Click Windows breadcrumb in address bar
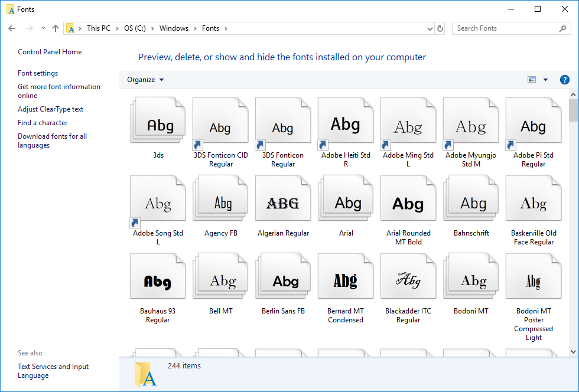Viewport: 579px width, 392px height. point(174,28)
